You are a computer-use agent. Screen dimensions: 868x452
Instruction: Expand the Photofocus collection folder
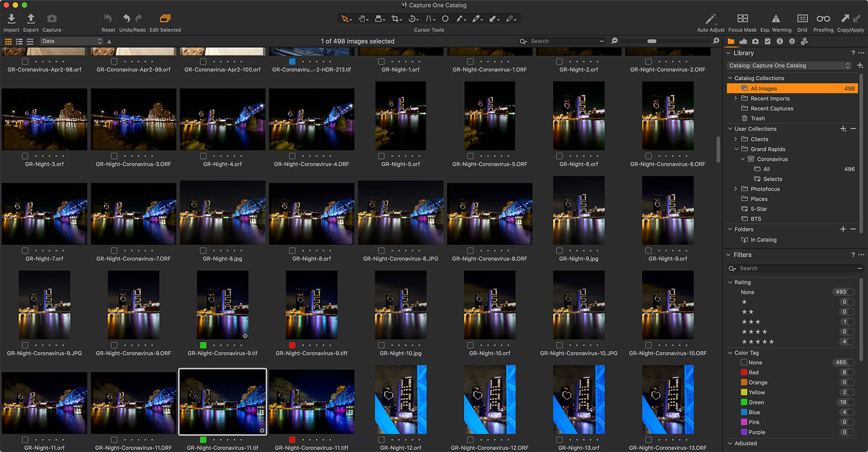(x=736, y=189)
